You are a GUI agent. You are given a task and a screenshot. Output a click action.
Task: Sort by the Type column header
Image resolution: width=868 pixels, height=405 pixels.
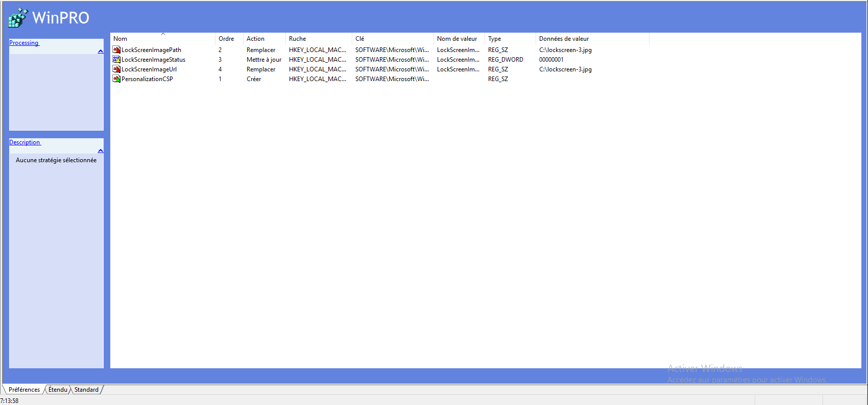[x=494, y=39]
